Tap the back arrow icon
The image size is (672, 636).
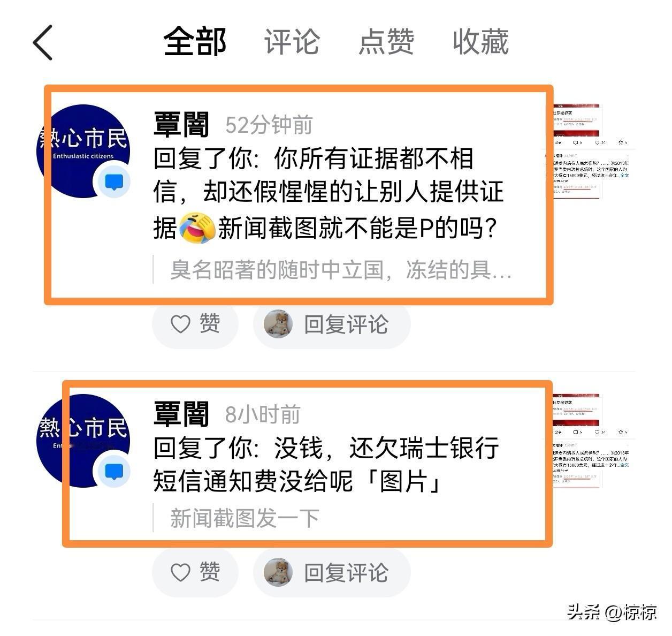43,42
